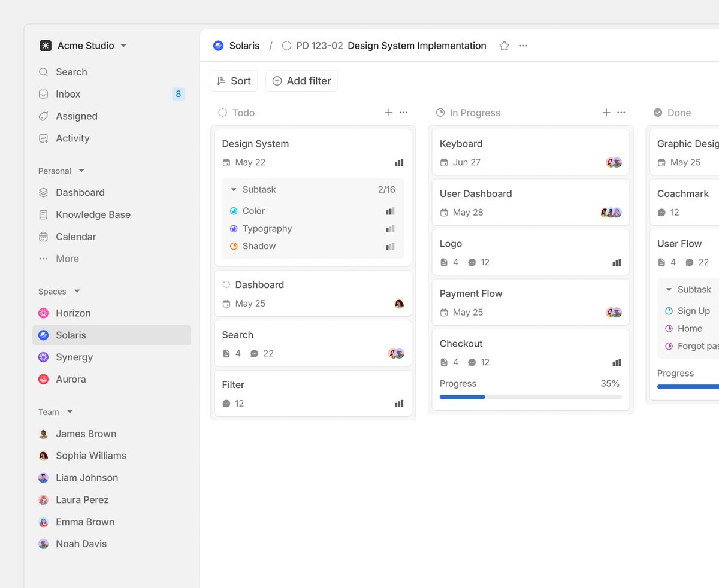
Task: Click the Jun 27 calendar icon on the Keyboard card
Action: (444, 162)
